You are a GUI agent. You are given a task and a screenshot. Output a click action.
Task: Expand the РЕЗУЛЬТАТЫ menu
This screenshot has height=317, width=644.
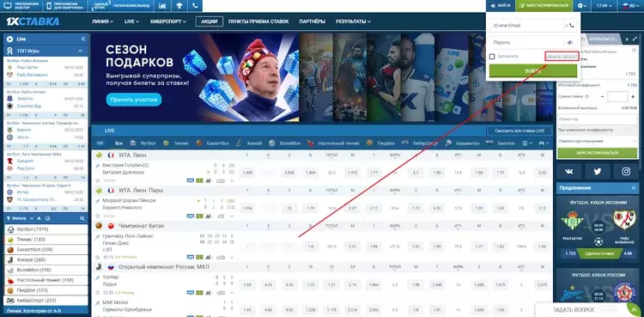[x=353, y=21]
